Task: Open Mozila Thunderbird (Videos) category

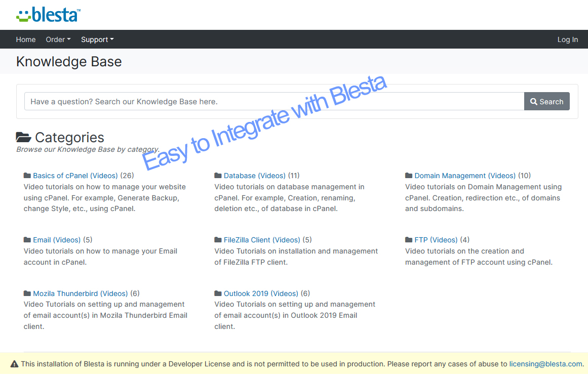Action: point(80,294)
